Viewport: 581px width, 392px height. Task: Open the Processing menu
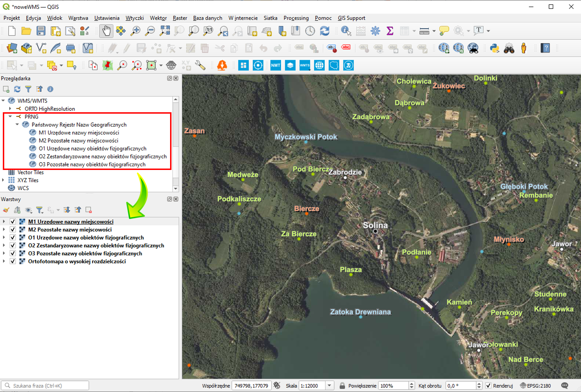coord(296,18)
